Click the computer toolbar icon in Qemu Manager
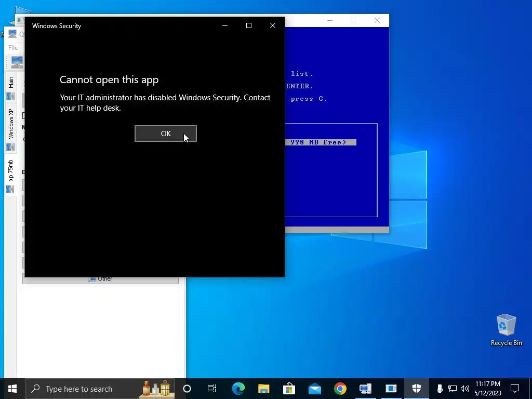The height and width of the screenshot is (399, 532). 17,62
